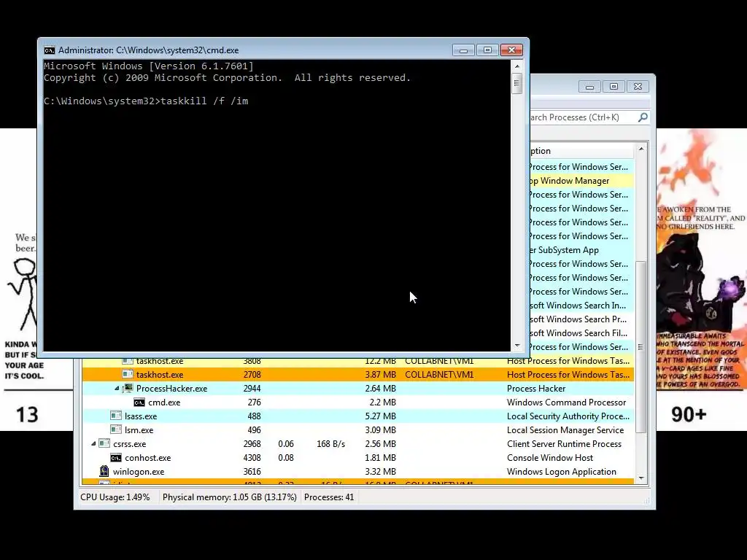The height and width of the screenshot is (560, 747).
Task: Click PID value 4308
Action: (x=252, y=458)
